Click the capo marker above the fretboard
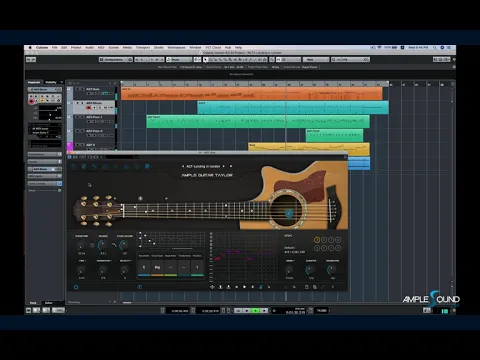Image resolution: width=480 pixels, height=360 pixels. (140, 199)
